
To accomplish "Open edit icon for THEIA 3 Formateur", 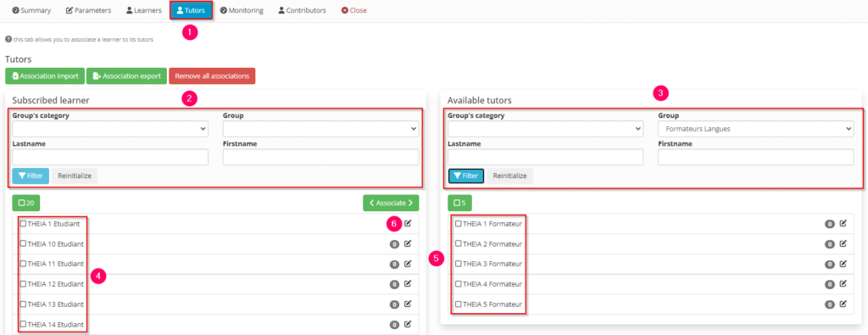I will pyautogui.click(x=843, y=264).
